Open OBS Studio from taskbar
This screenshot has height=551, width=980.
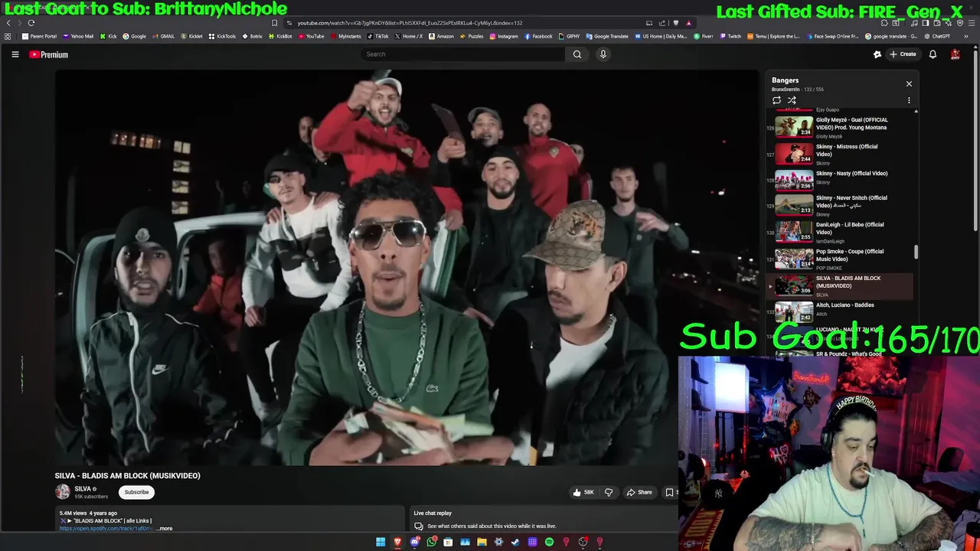click(x=583, y=543)
